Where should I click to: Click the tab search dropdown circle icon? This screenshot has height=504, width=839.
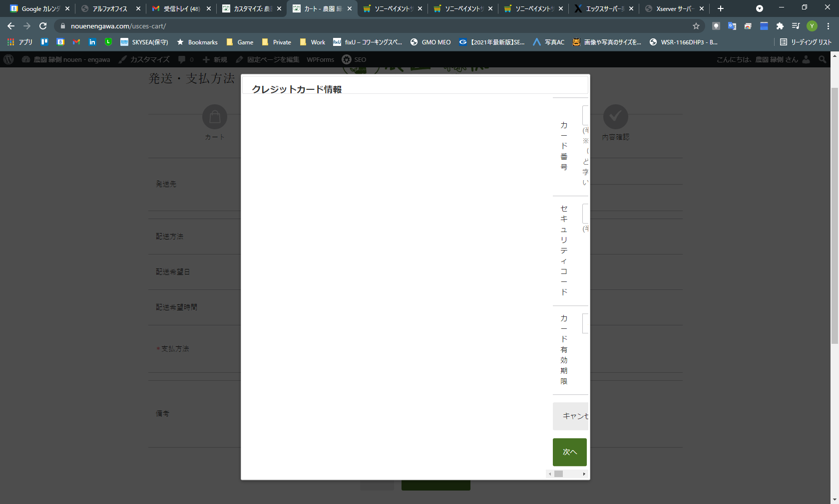760,8
